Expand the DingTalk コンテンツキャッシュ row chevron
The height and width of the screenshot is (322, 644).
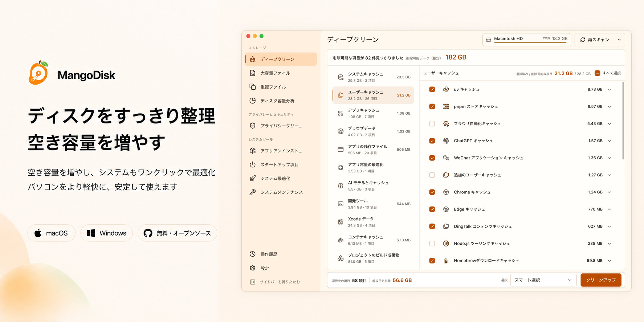[x=610, y=226]
